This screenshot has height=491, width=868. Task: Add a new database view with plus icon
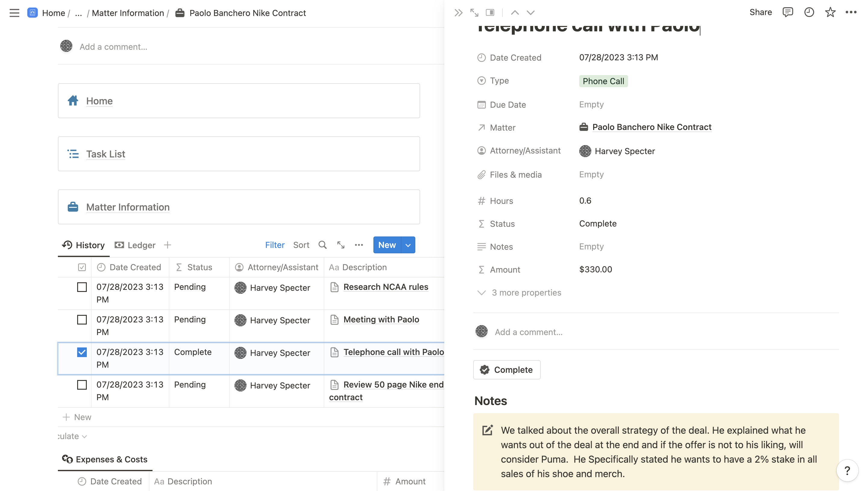[x=168, y=245]
